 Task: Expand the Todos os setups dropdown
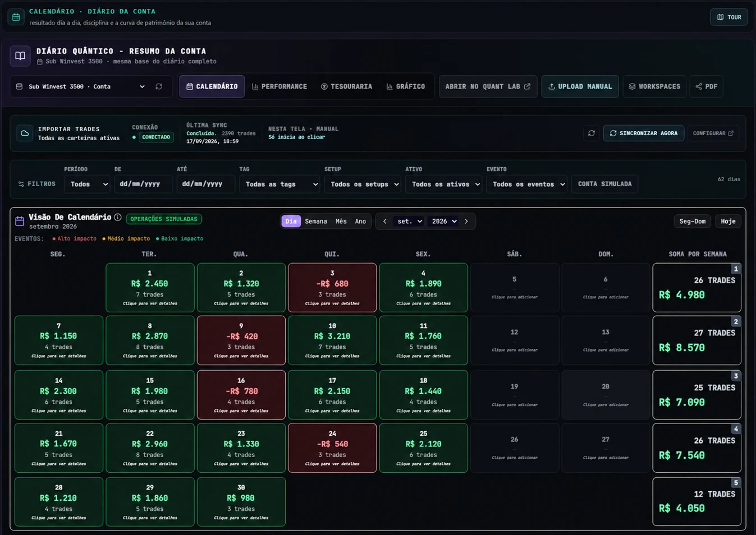tap(362, 184)
